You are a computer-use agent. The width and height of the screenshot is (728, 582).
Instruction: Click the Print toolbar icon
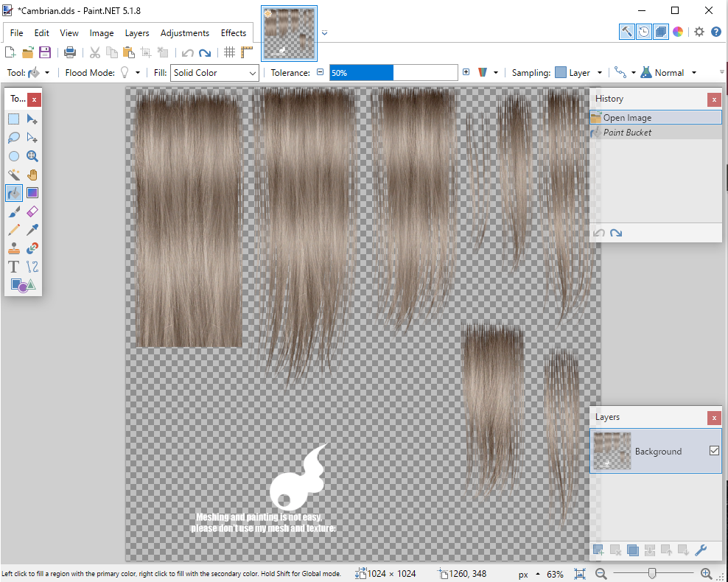pos(70,52)
